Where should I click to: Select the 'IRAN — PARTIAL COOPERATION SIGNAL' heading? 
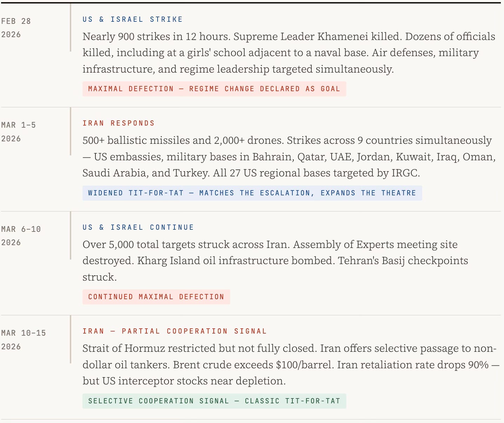175,331
